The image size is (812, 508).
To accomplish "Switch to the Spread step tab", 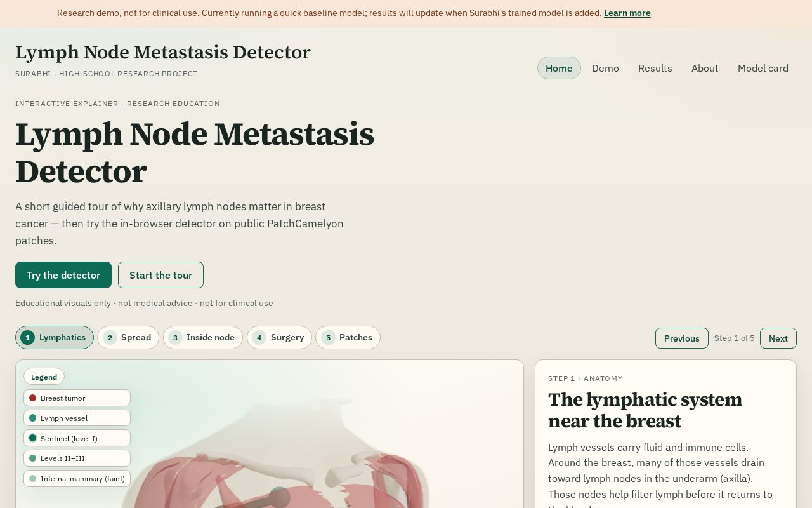I will pos(128,337).
